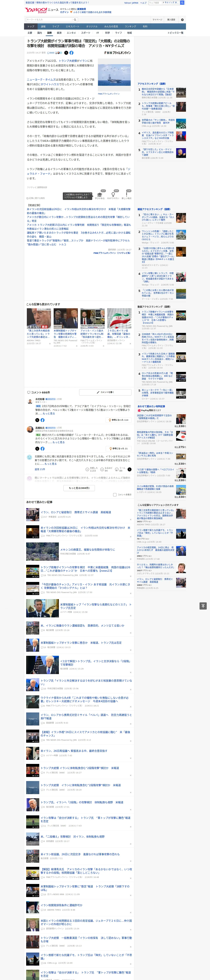
Task: Click the うーん face reaction on comment
Action: tap(117, 469)
